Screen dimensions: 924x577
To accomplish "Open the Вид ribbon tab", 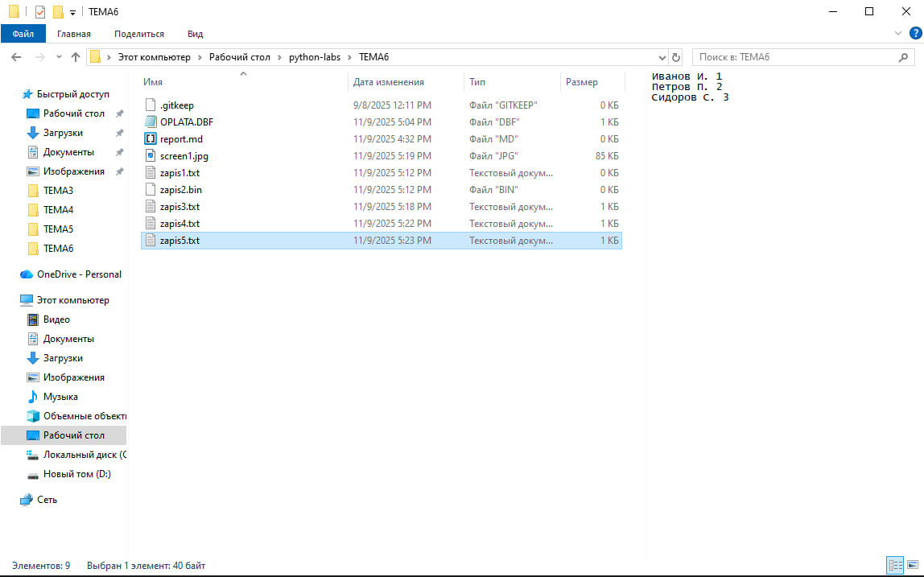I will [195, 34].
